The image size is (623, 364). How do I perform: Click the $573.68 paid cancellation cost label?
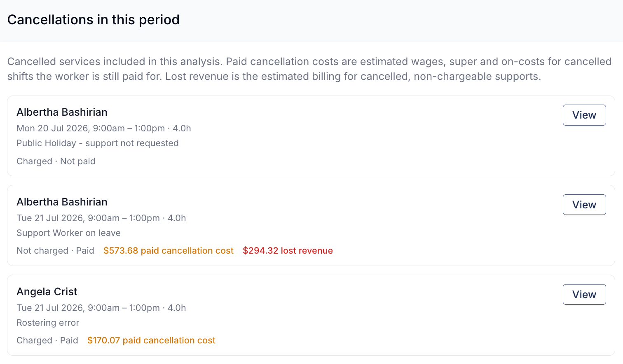[169, 250]
